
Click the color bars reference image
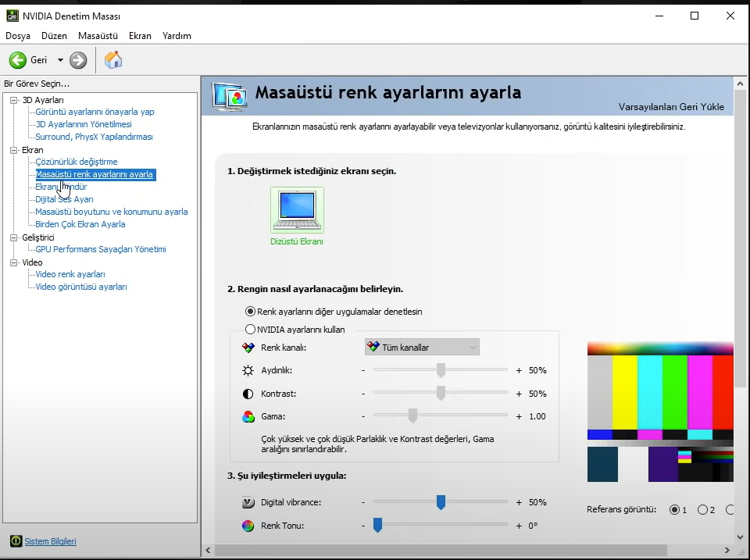[x=660, y=412]
